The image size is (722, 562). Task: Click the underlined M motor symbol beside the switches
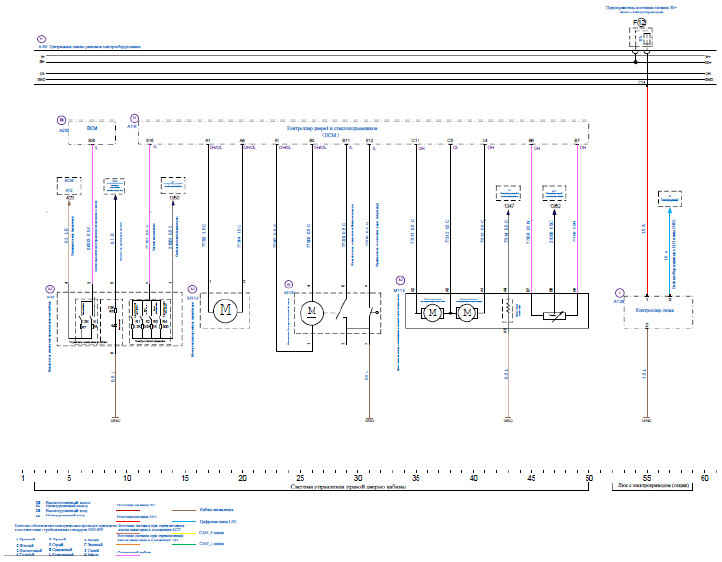pos(312,313)
